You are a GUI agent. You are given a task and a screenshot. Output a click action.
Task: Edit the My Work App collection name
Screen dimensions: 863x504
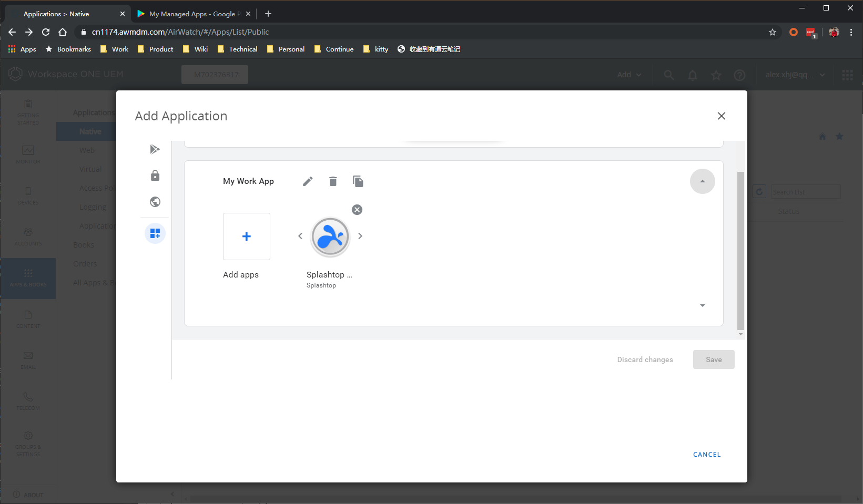coord(308,181)
